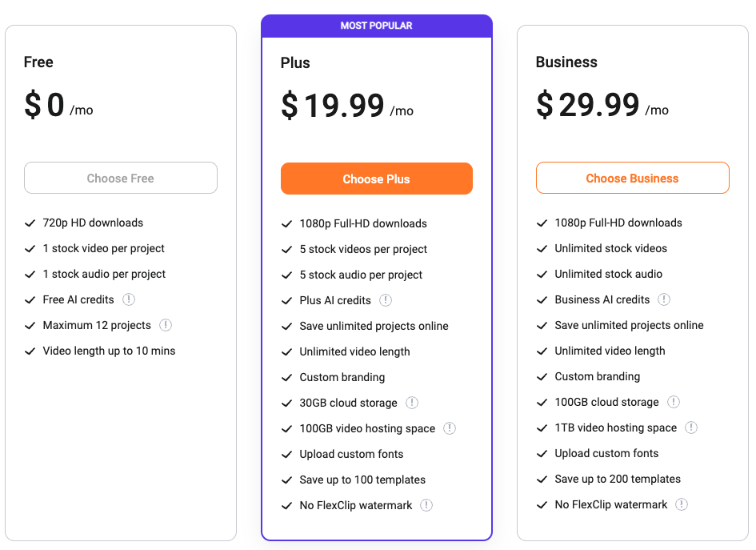Click info icon beside Business AI credits
Screen dimensions: 756x550
(664, 299)
